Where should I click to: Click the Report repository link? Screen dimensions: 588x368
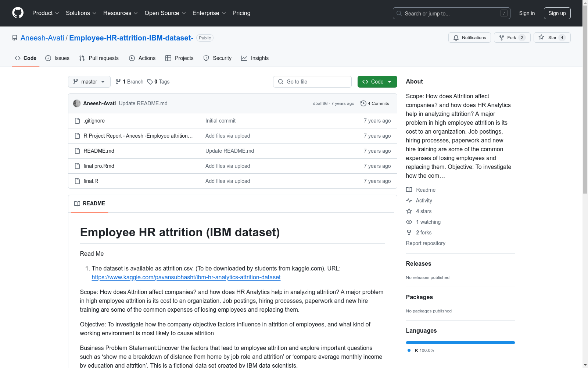(x=426, y=243)
